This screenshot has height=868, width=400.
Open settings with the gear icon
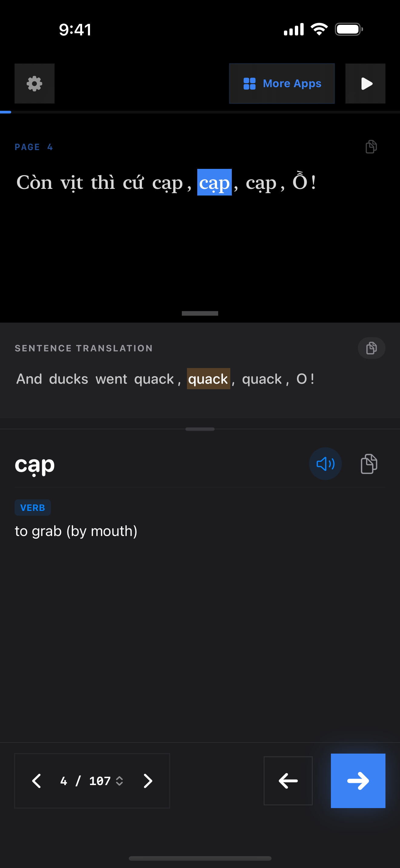(35, 84)
